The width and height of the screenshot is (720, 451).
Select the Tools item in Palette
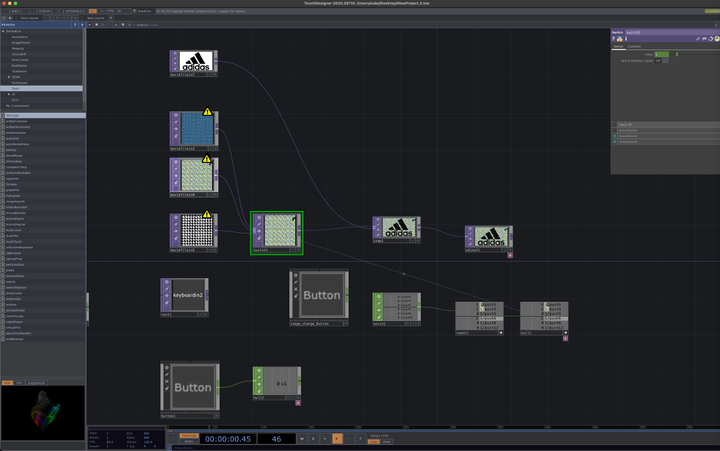pyautogui.click(x=17, y=88)
